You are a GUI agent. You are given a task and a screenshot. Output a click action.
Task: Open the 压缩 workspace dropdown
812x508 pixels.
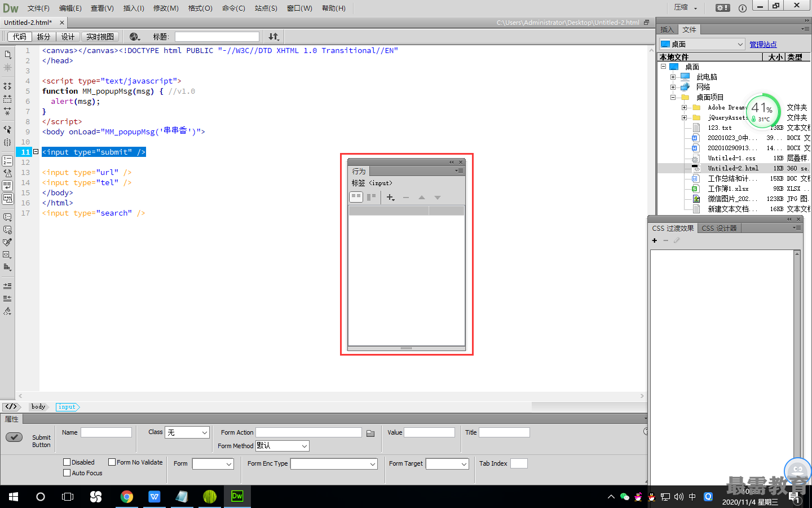686,8
